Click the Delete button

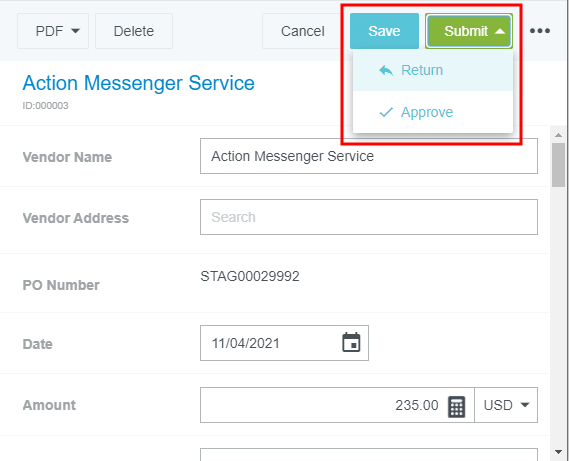tap(134, 31)
